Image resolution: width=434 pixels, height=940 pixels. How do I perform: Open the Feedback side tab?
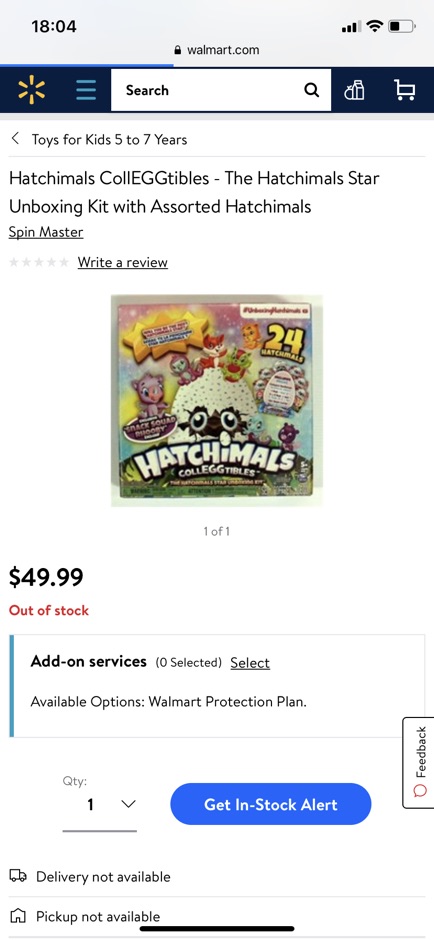click(x=419, y=763)
